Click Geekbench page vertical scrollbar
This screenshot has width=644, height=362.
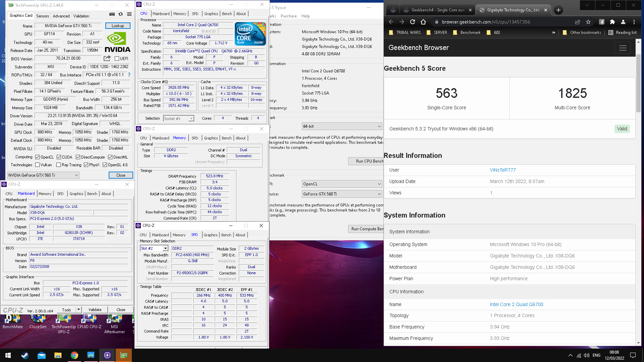638,83
